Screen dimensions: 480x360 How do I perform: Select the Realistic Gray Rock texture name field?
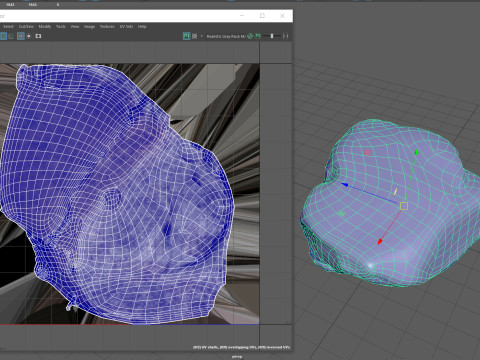click(226, 36)
